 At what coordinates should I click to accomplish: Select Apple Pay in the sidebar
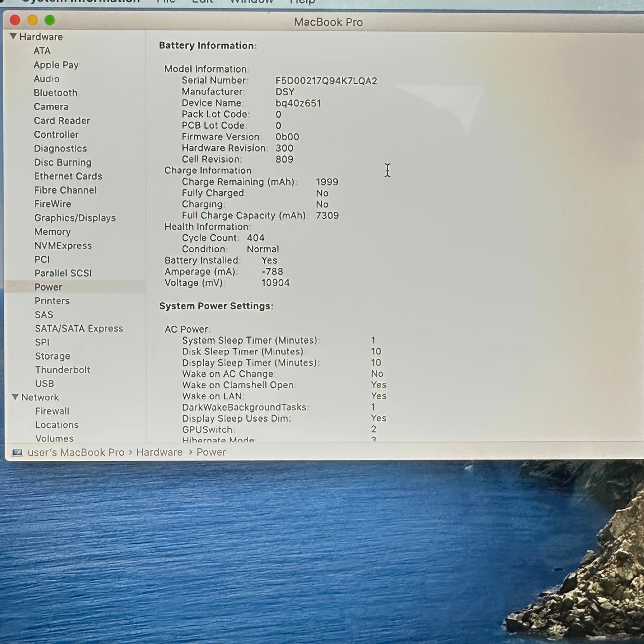click(56, 65)
